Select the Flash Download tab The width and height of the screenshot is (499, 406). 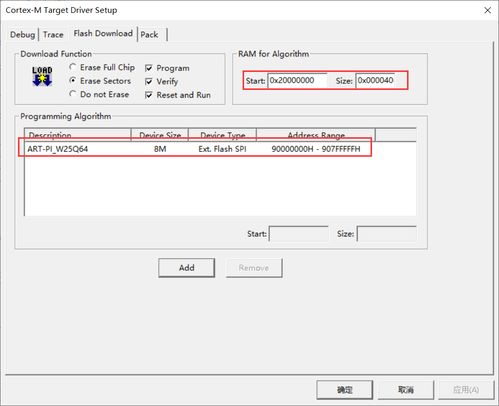point(103,33)
